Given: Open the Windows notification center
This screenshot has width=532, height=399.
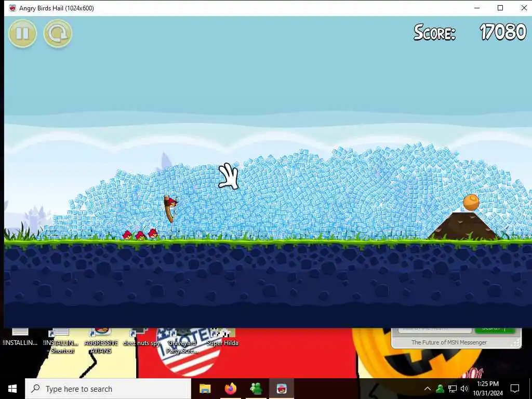Looking at the screenshot, I should (x=515, y=389).
